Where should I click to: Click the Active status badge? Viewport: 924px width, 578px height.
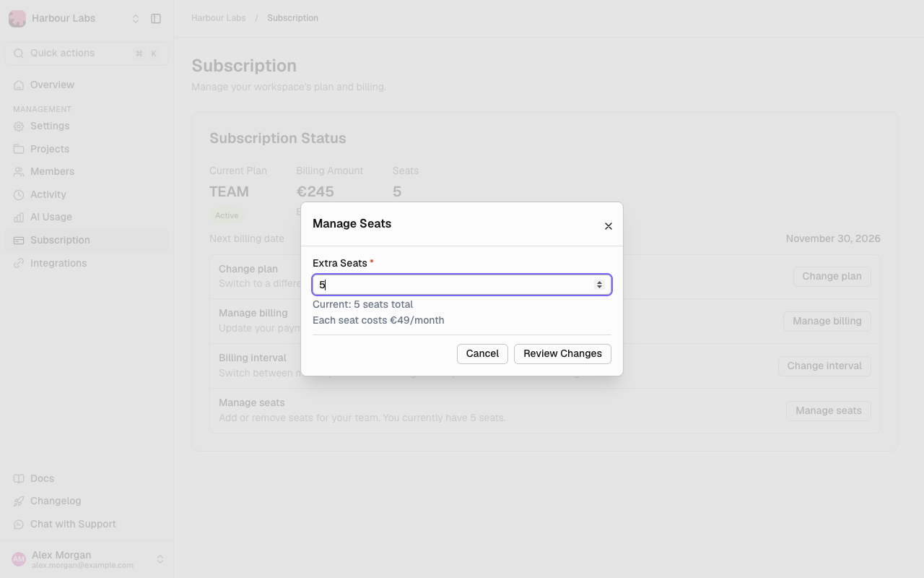pos(227,216)
